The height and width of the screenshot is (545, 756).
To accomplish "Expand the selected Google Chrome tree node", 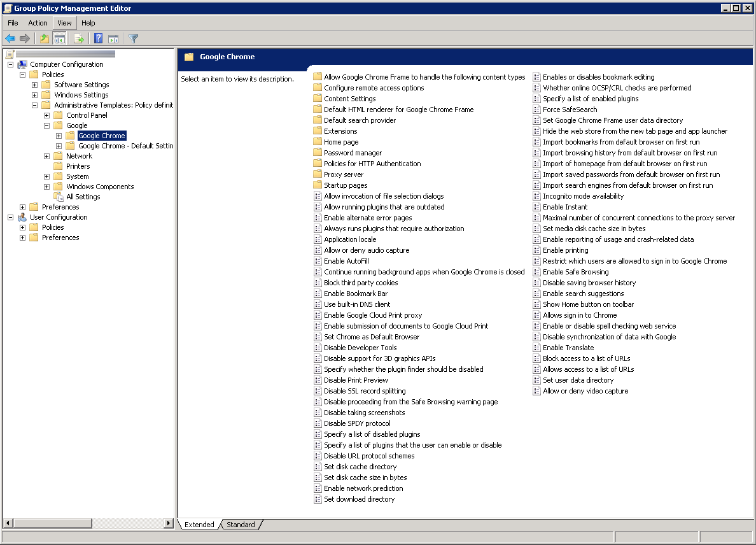I will click(59, 136).
